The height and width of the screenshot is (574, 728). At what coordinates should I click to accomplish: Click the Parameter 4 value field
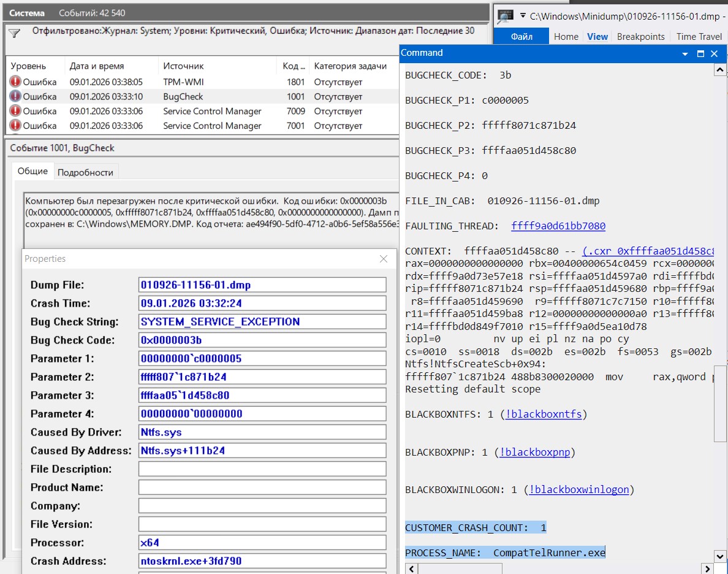[x=262, y=414]
